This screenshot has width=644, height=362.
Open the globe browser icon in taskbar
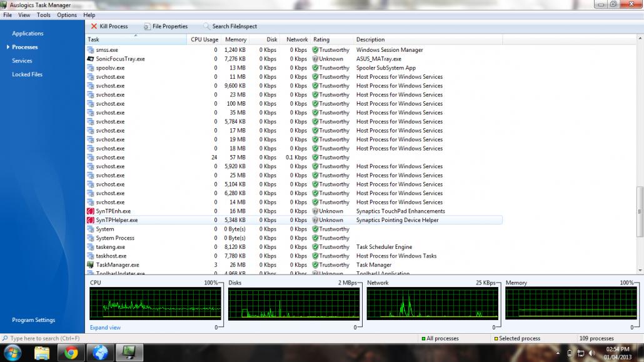coord(100,353)
